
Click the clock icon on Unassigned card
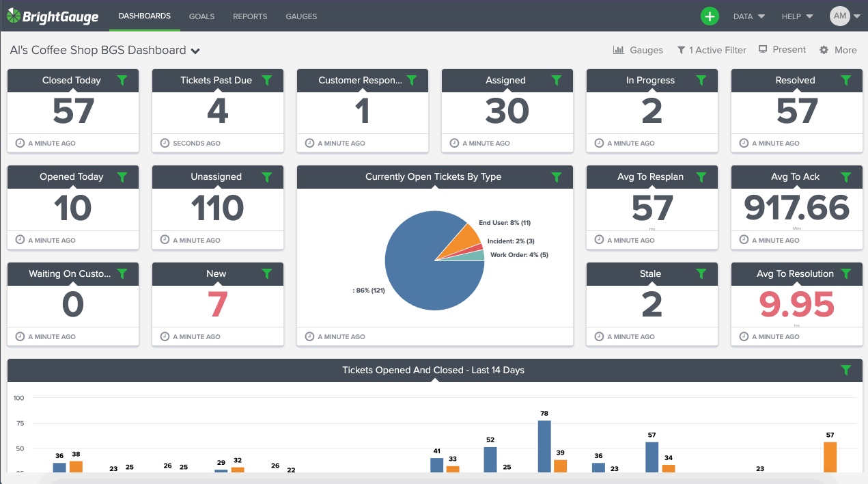pos(165,240)
